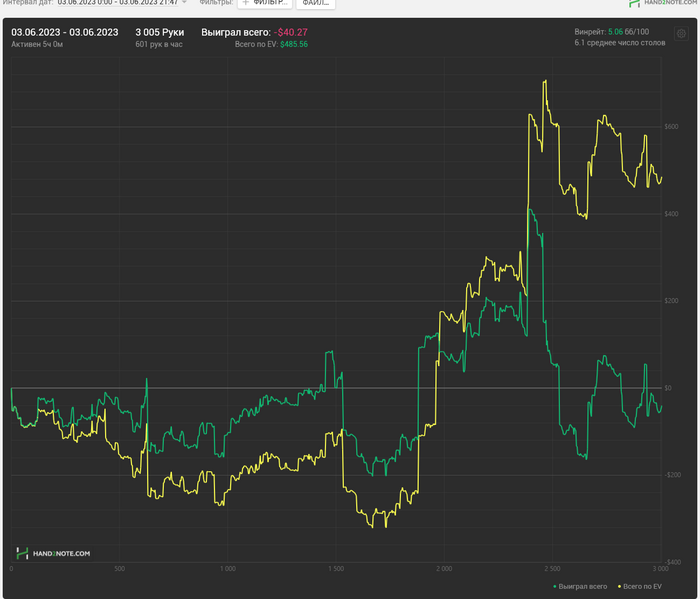
Task: Click the $400 y-axis label
Action: pos(671,214)
